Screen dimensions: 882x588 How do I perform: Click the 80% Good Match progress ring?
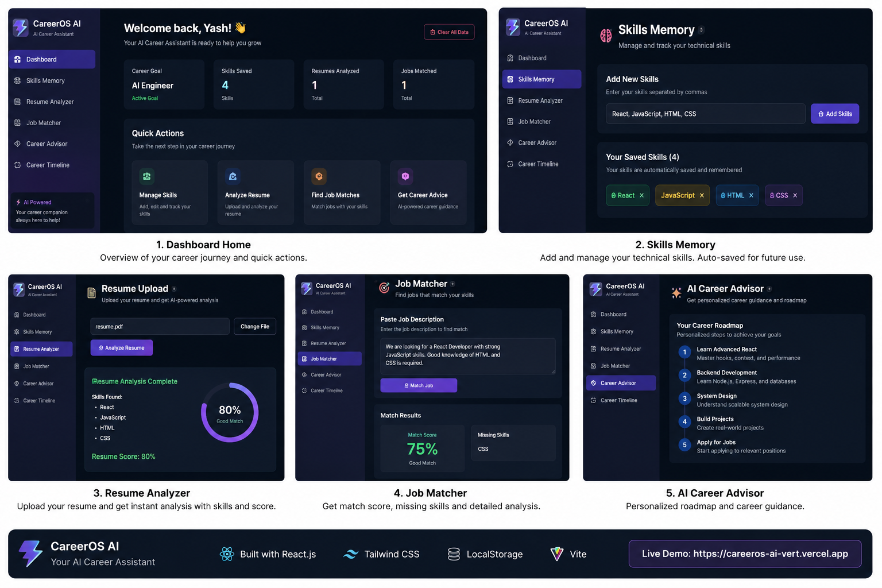[x=230, y=412]
